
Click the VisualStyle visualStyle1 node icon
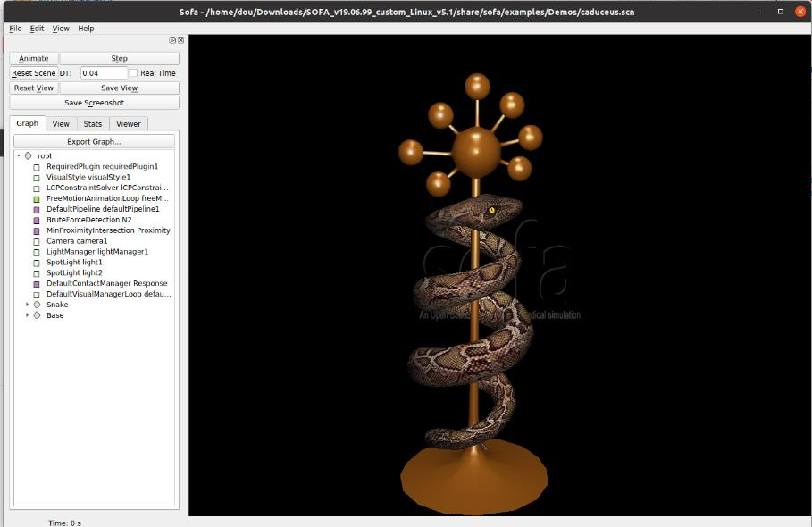(x=37, y=178)
